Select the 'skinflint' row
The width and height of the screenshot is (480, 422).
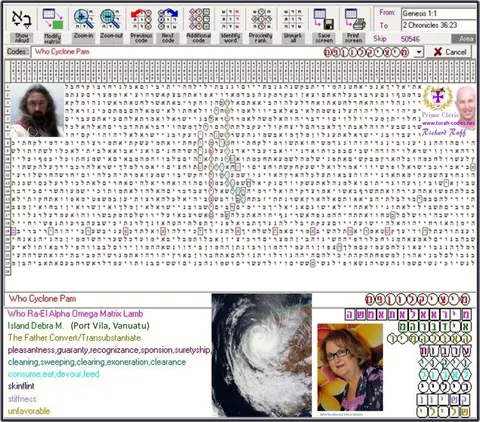coord(21,386)
